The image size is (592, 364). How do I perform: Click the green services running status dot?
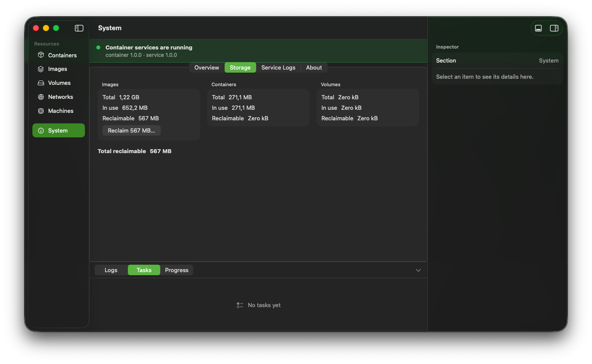coord(98,47)
